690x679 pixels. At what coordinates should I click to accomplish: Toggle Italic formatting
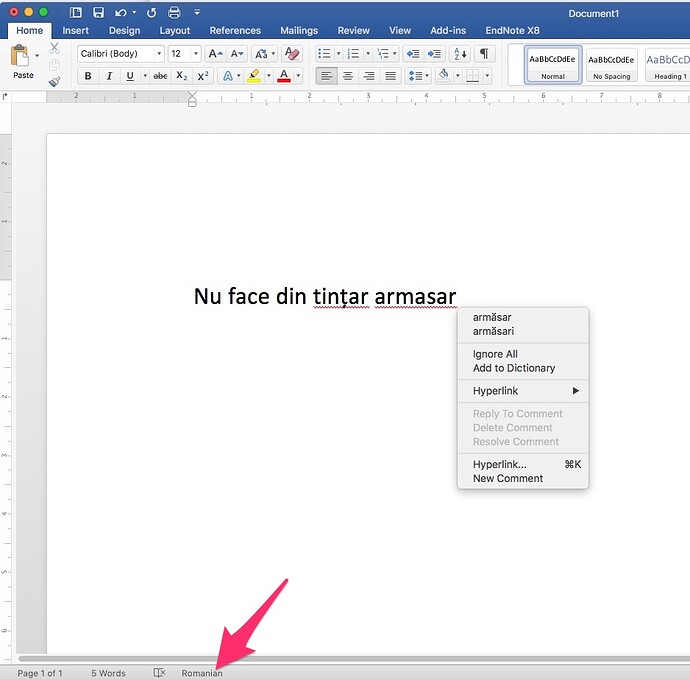coord(109,76)
